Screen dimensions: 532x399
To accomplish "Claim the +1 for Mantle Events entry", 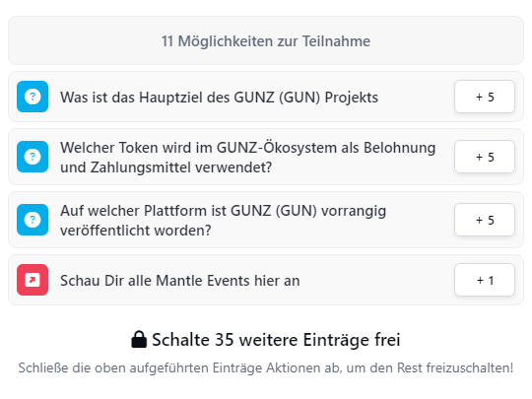I will tap(485, 280).
